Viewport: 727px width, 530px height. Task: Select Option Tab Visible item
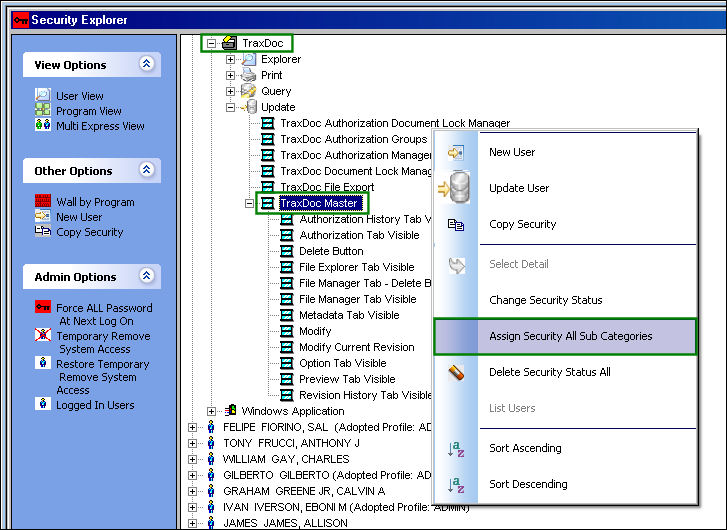343,363
